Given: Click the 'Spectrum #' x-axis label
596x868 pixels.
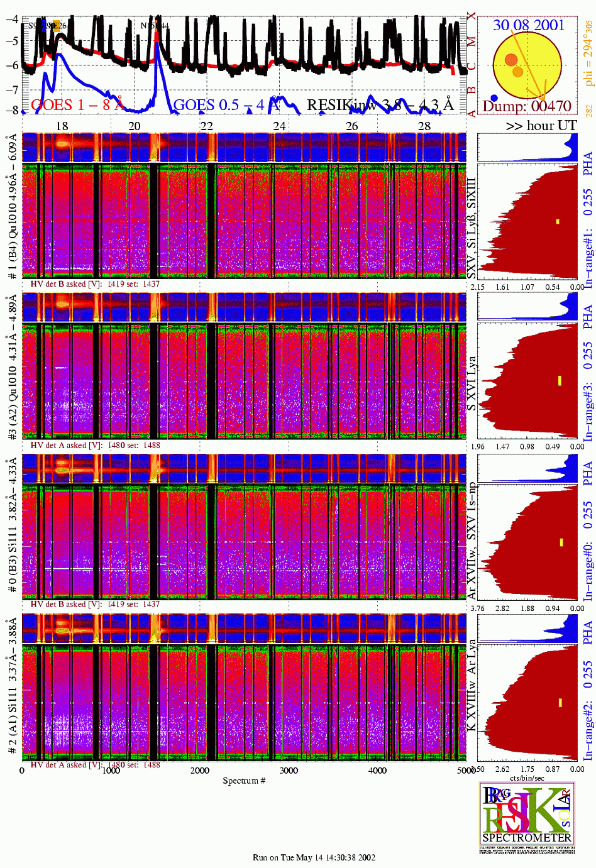Looking at the screenshot, I should point(244,781).
